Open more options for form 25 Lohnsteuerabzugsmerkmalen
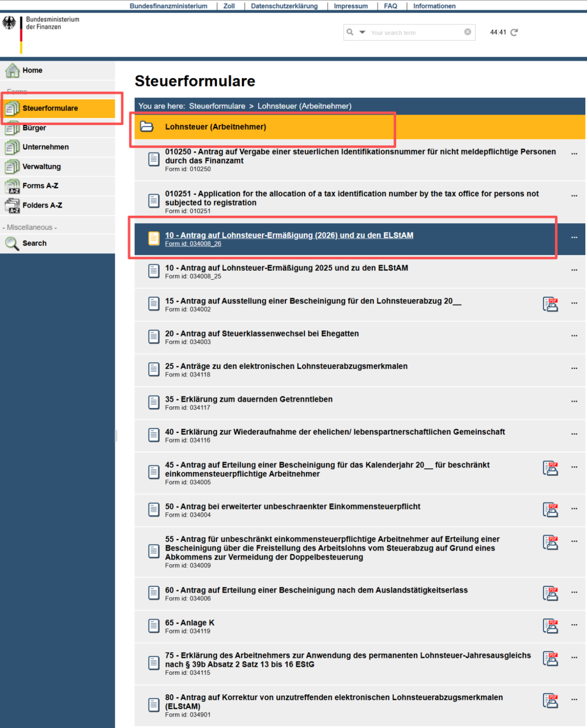The image size is (587, 728). coord(574,368)
